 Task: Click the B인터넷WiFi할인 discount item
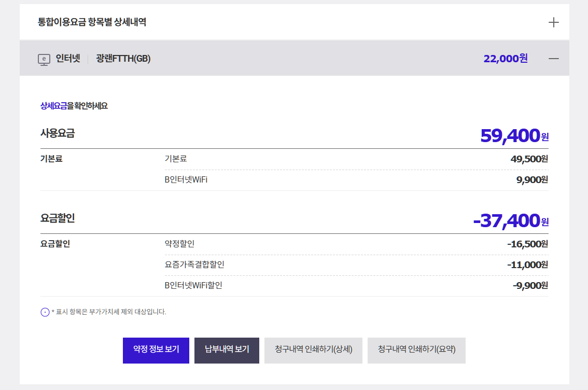[x=193, y=285]
